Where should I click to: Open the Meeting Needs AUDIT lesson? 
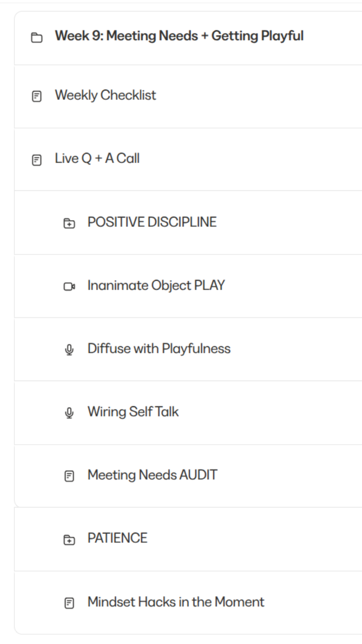(x=152, y=475)
